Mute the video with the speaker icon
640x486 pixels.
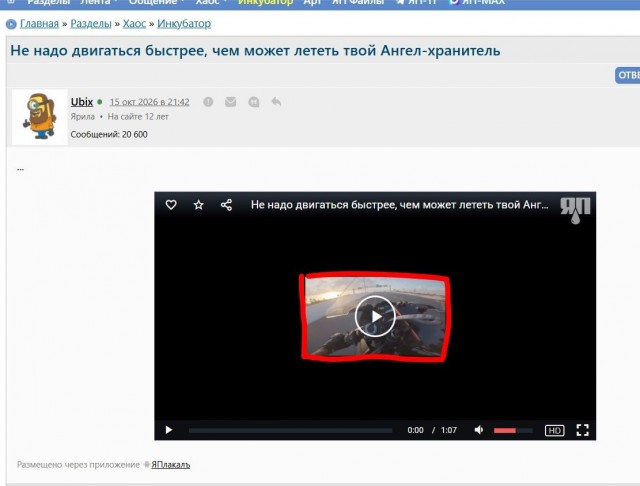479,430
